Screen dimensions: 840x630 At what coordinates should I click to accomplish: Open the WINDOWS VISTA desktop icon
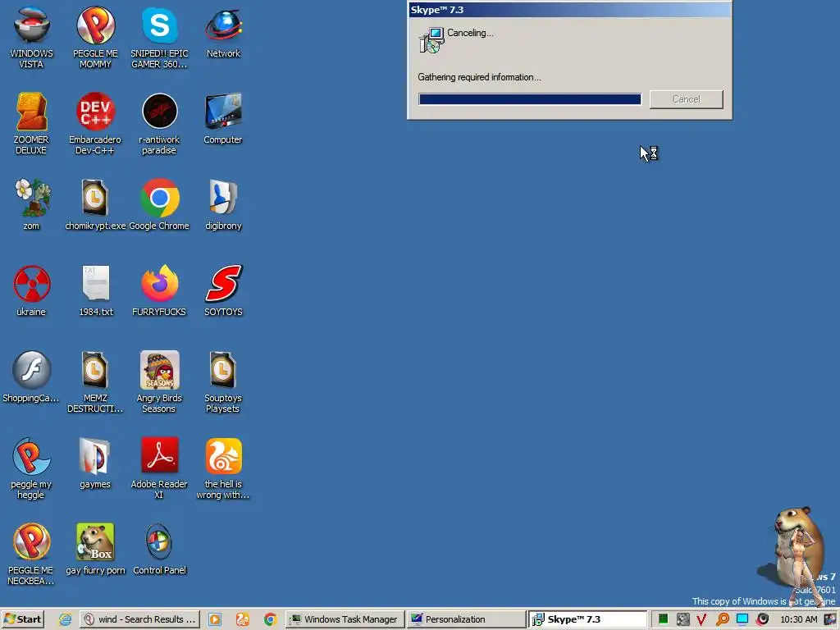[32, 38]
